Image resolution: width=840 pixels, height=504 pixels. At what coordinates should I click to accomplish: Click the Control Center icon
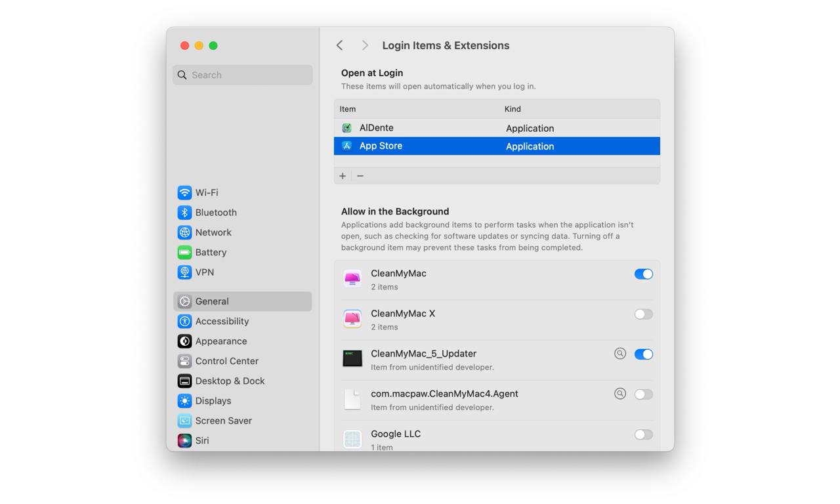tap(184, 361)
